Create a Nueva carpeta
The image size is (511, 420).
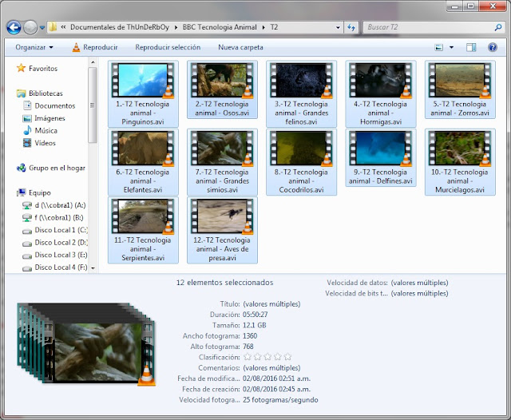(x=240, y=47)
